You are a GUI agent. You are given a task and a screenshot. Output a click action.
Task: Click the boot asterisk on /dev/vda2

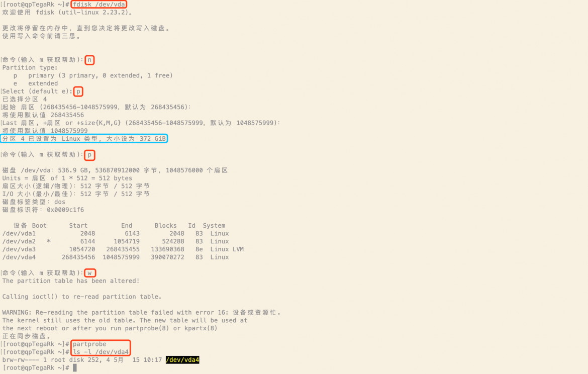49,241
